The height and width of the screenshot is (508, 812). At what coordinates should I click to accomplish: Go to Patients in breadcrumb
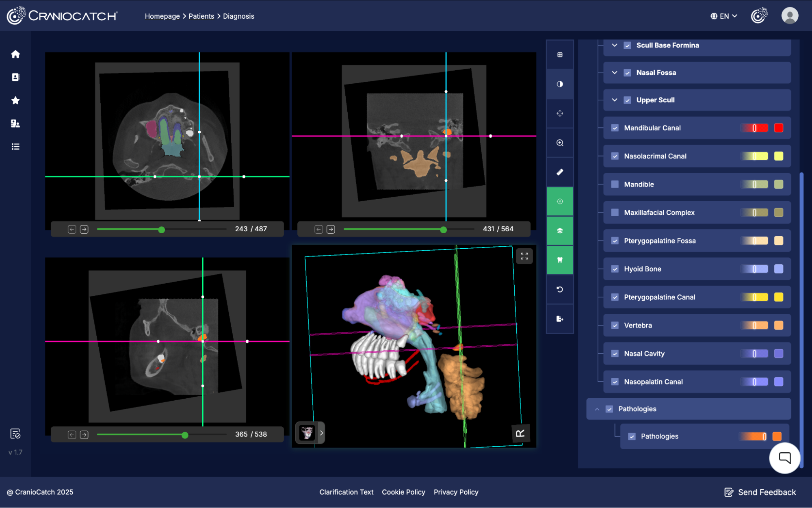pos(201,16)
